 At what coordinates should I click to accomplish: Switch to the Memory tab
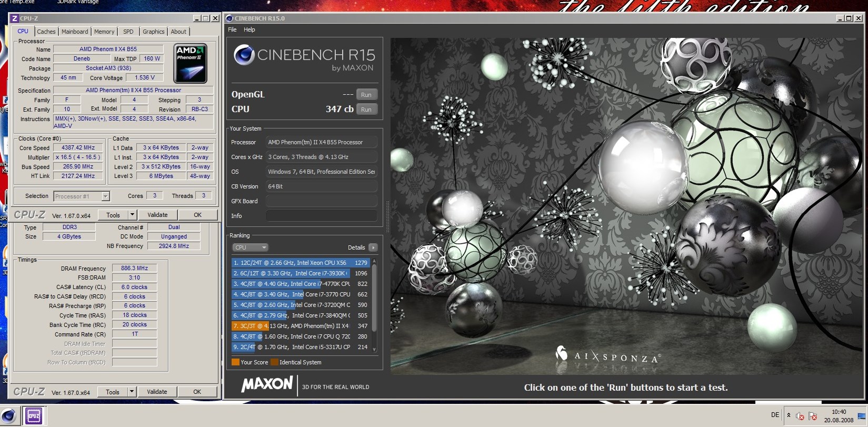coord(104,32)
